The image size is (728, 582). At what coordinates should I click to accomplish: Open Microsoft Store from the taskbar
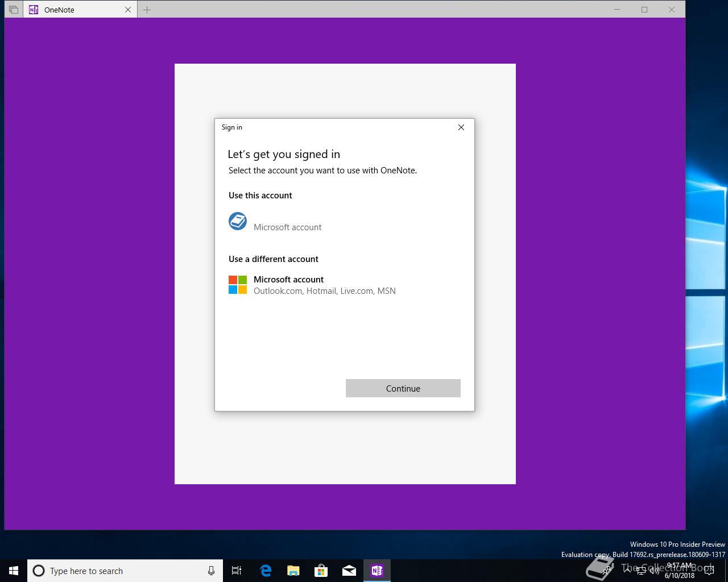[x=321, y=571]
